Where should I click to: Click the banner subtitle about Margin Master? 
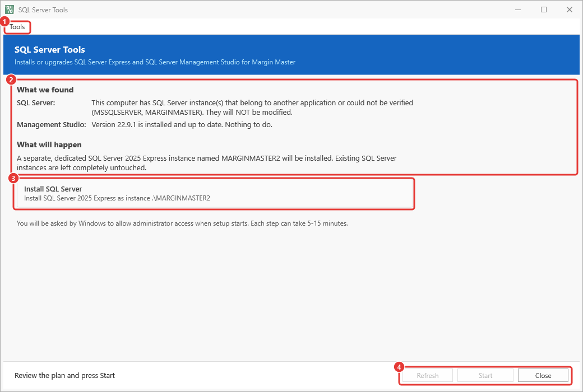point(155,62)
